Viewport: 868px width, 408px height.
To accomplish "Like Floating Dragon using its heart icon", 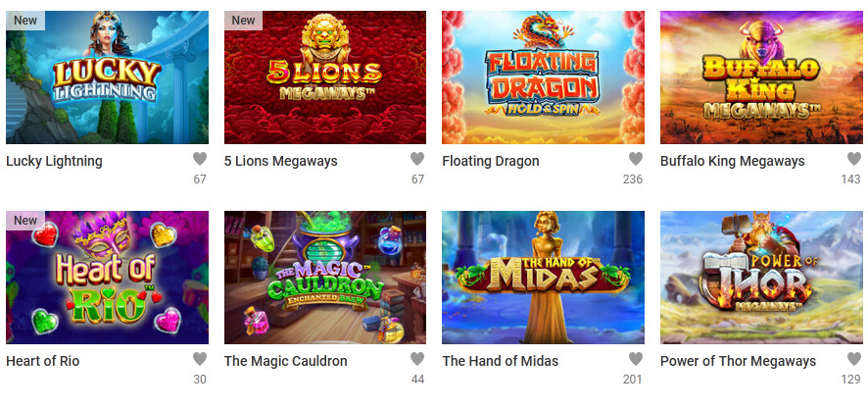I will point(636,159).
